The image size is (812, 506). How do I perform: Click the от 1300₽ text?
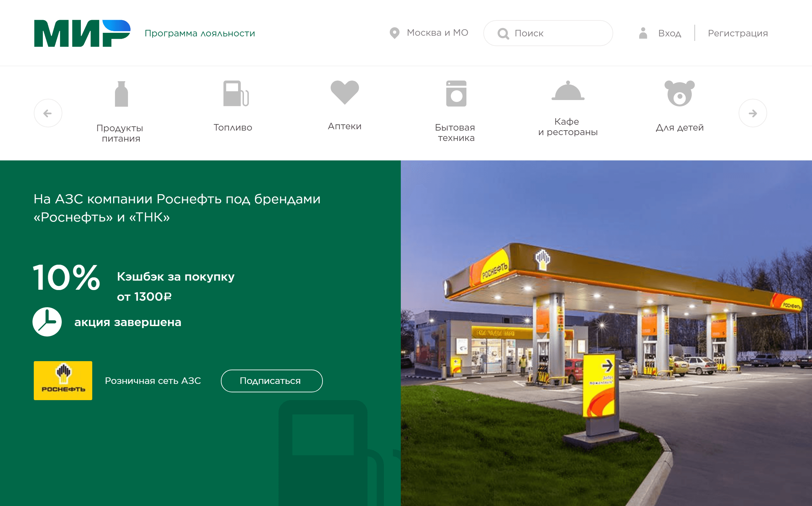coord(144,297)
